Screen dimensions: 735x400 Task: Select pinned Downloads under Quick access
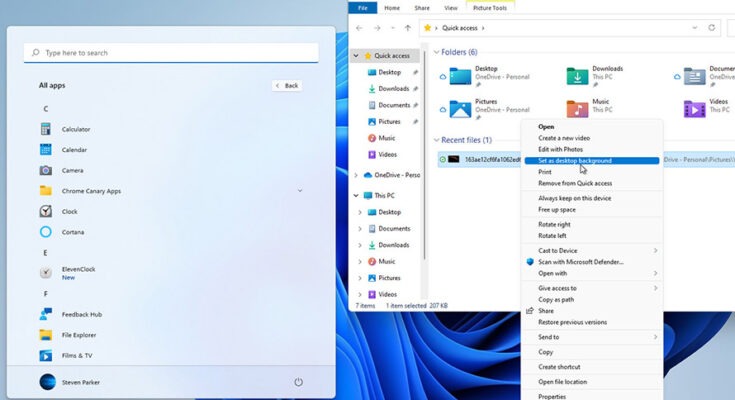tap(393, 89)
